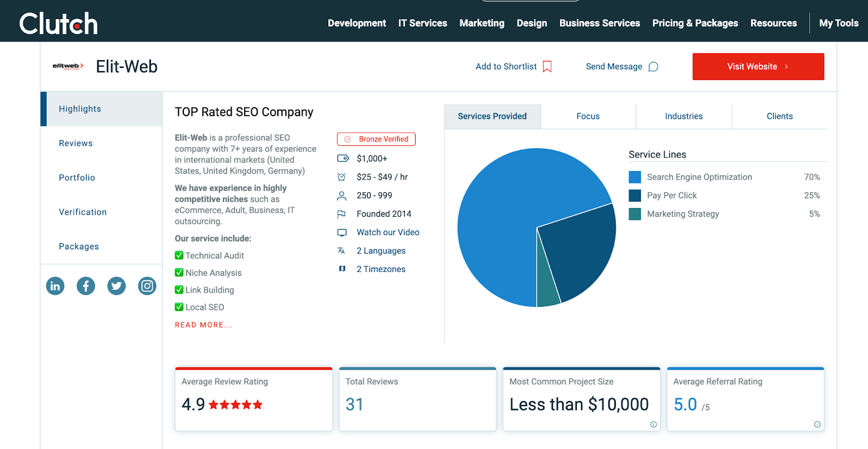Open the Twitter social icon
This screenshot has height=449, width=868.
pos(117,286)
